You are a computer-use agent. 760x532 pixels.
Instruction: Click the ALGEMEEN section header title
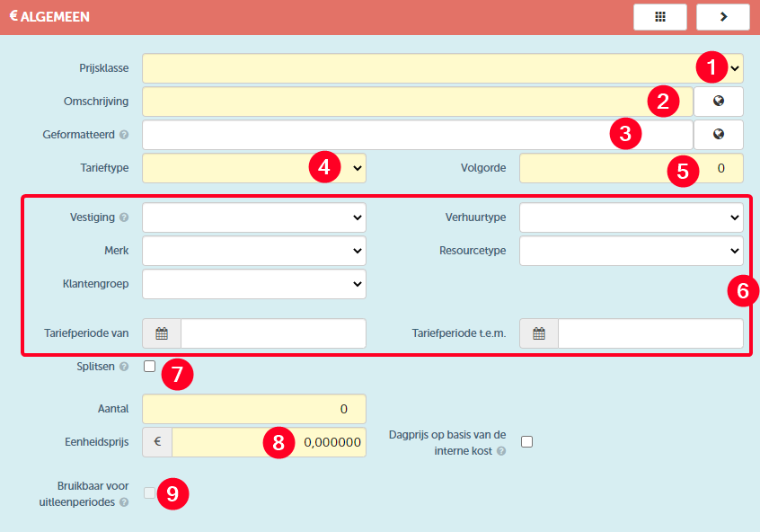pos(49,16)
